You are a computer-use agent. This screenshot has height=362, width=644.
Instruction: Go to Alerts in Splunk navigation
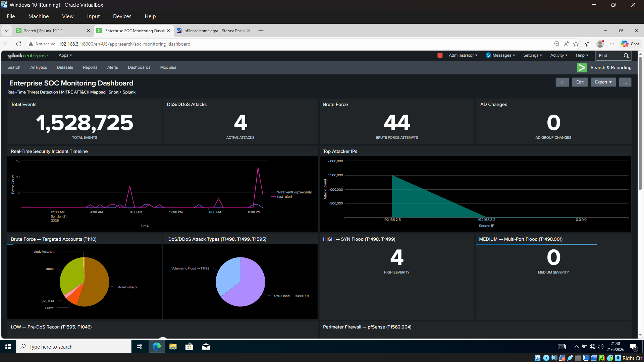point(112,67)
